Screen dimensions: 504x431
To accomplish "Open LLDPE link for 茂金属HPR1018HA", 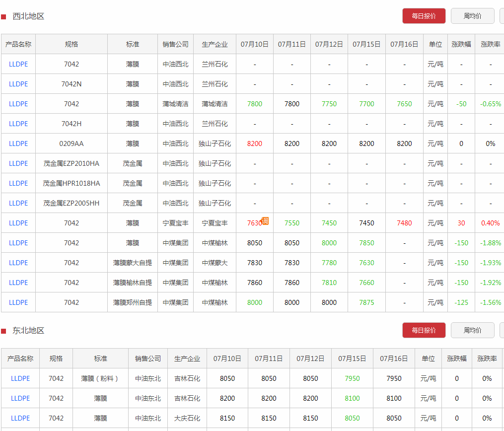I will [18, 184].
